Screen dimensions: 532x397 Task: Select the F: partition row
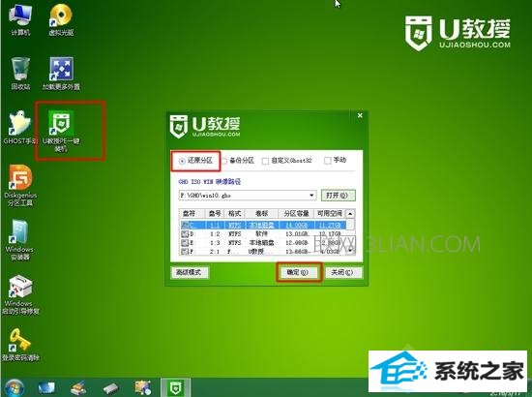tap(263, 252)
